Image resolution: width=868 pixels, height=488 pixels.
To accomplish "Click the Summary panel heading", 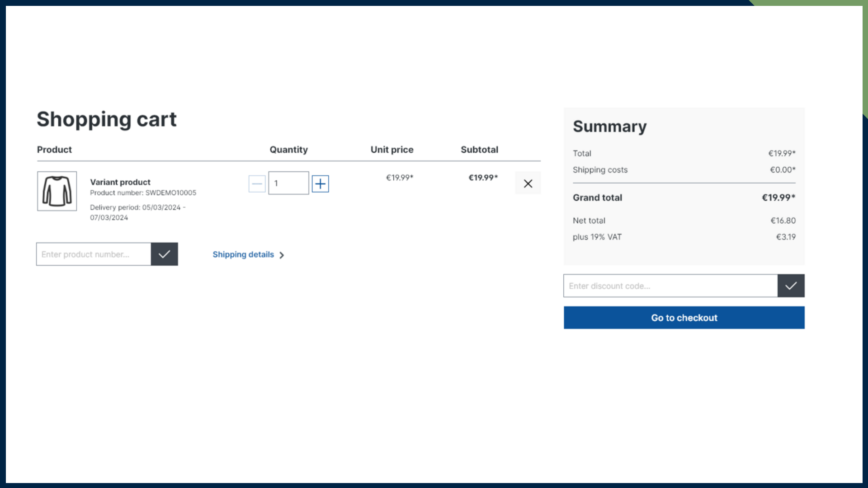I will [x=609, y=127].
